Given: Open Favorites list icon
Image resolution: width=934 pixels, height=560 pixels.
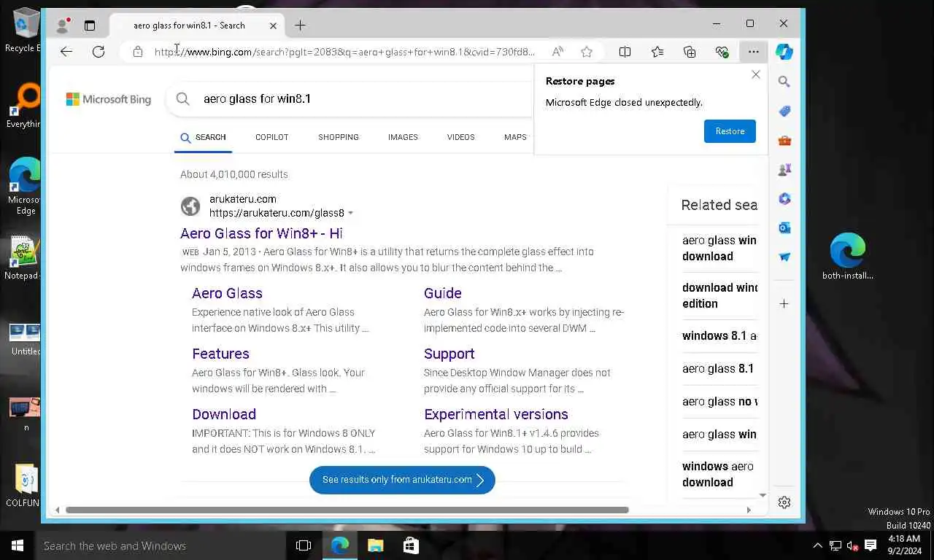Looking at the screenshot, I should (657, 52).
